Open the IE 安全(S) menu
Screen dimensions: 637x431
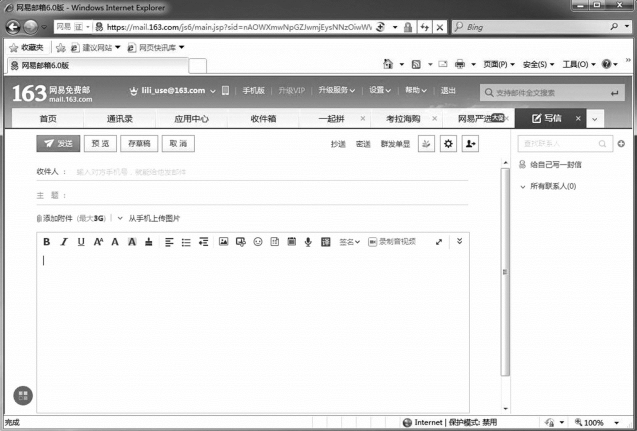pos(538,64)
